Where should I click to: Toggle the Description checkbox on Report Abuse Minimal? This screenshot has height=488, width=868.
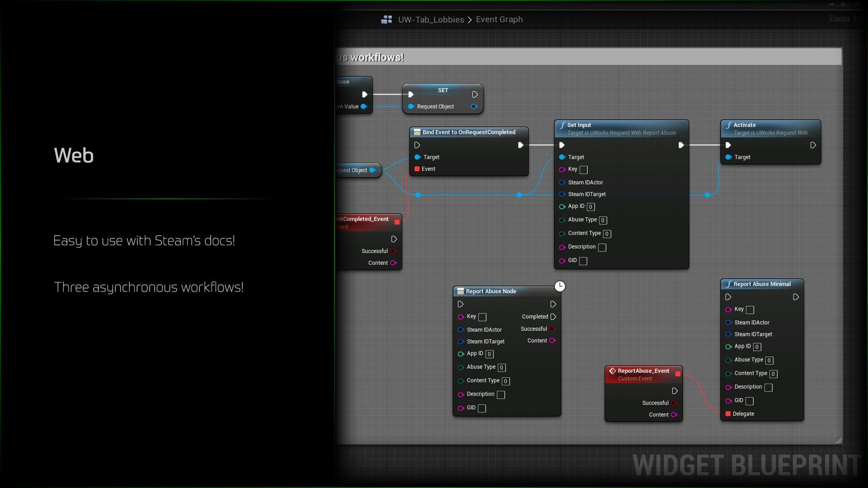(x=769, y=387)
